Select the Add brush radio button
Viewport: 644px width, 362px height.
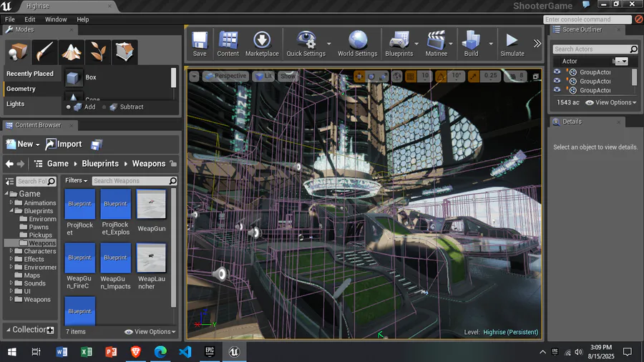point(68,107)
